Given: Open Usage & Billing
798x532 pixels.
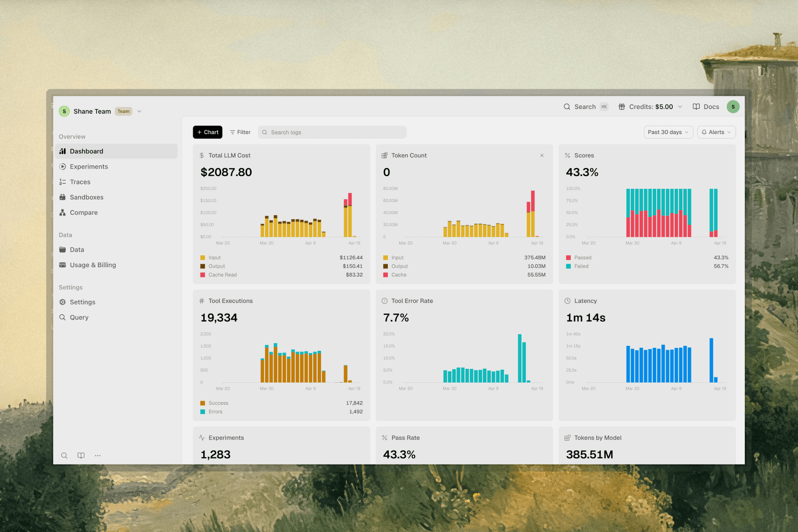Looking at the screenshot, I should 93,265.
